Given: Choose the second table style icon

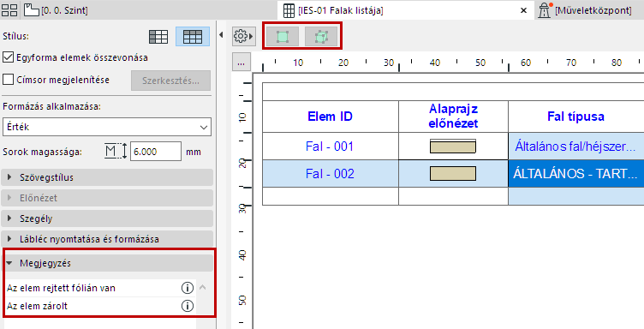Looking at the screenshot, I should (x=193, y=37).
